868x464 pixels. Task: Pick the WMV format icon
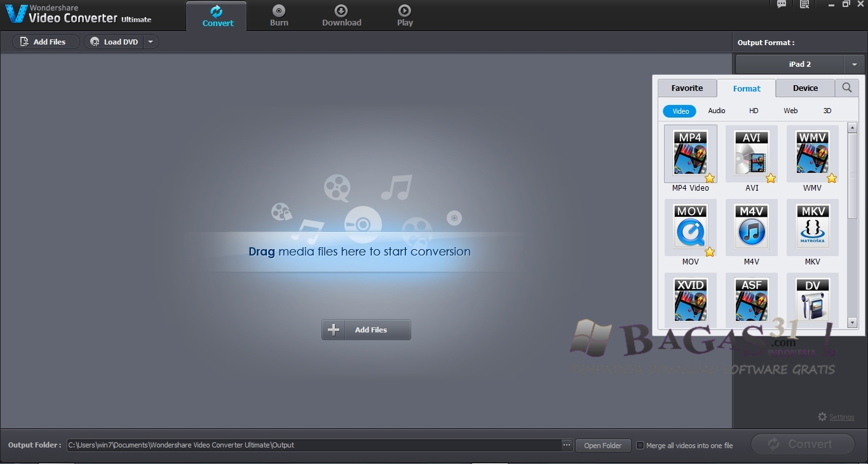(812, 154)
